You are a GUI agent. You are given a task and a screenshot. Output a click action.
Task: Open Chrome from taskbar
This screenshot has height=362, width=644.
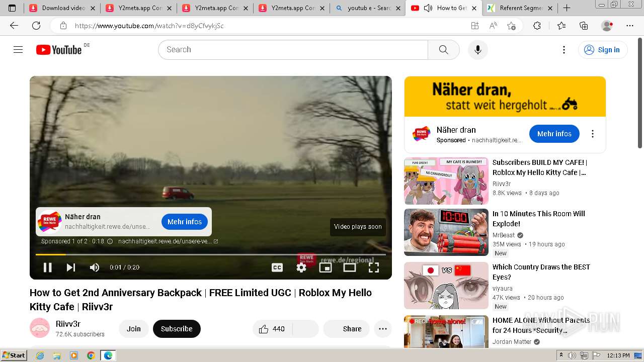pos(91,355)
